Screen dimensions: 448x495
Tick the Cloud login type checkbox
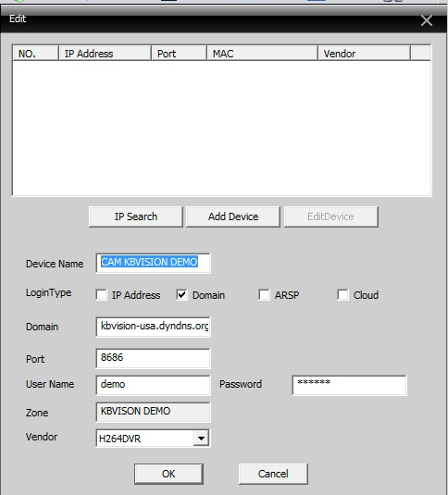[342, 295]
